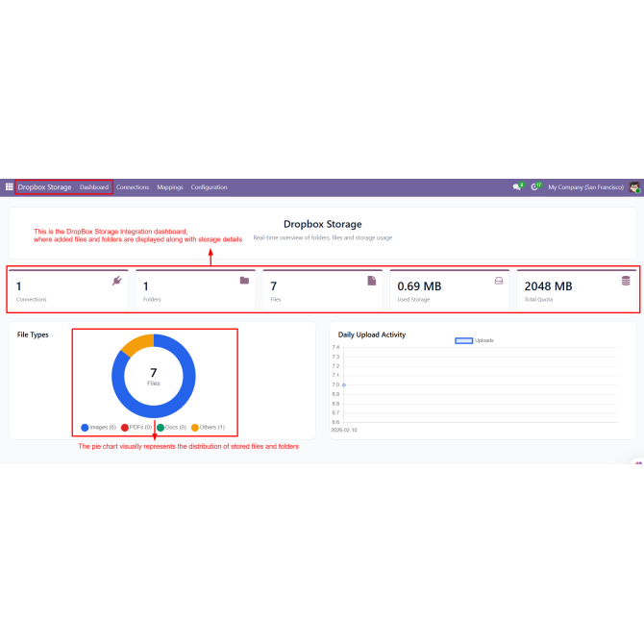Open the 2048 MB Total Quota card

click(577, 289)
